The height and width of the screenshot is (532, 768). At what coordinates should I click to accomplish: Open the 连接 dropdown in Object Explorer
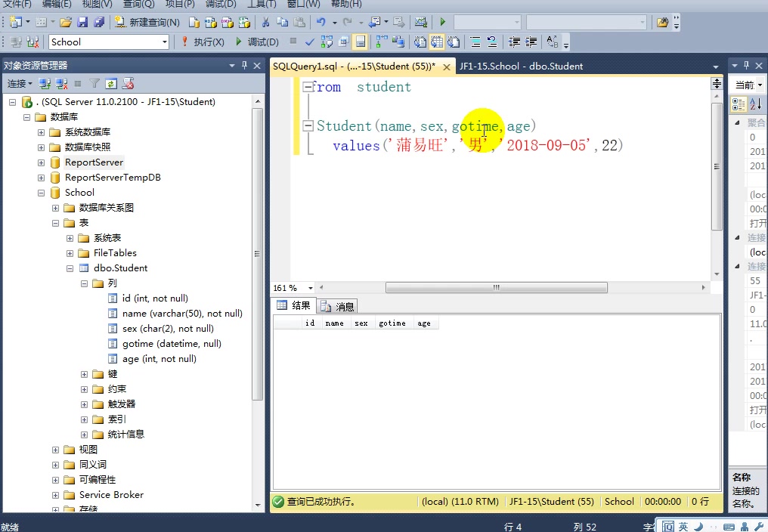pyautogui.click(x=21, y=84)
